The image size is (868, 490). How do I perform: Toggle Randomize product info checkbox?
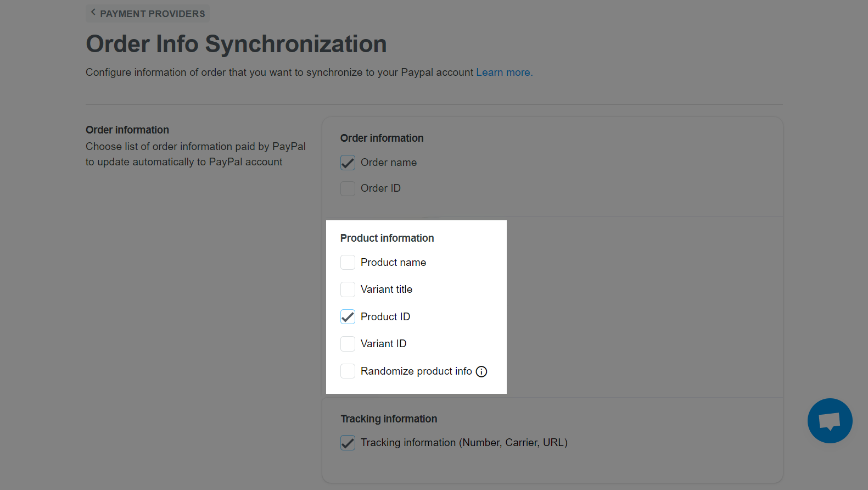pos(348,371)
